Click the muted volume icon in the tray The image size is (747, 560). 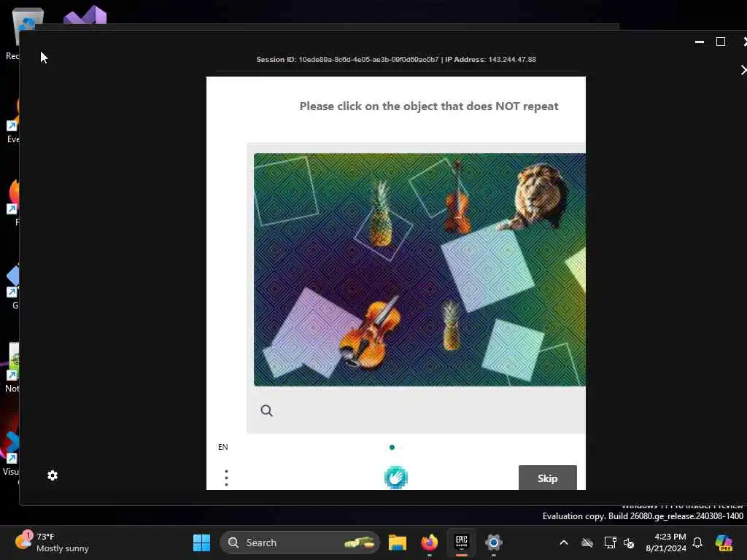point(629,542)
